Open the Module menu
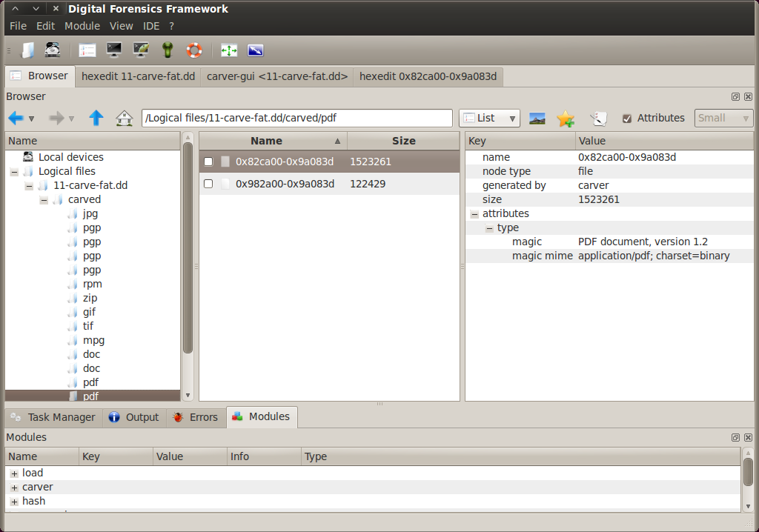 coord(82,25)
